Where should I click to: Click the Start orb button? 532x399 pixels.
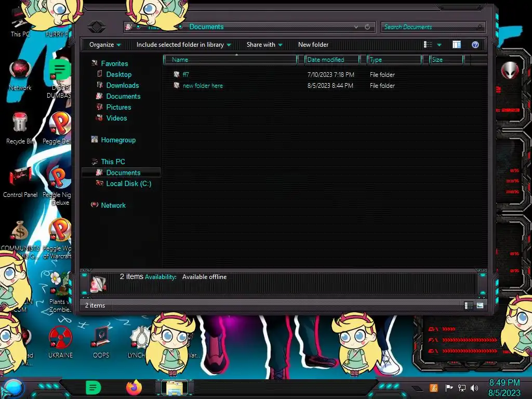(13, 389)
